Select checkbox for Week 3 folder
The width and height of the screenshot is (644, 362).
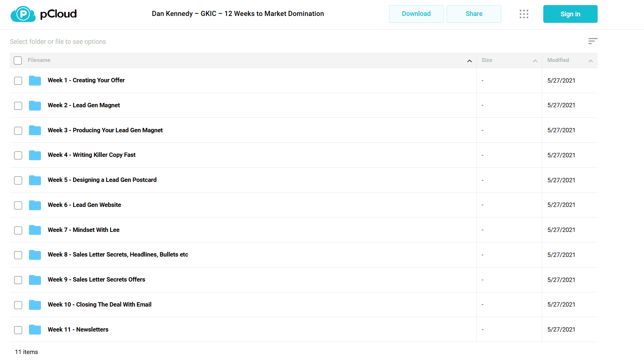click(x=18, y=131)
